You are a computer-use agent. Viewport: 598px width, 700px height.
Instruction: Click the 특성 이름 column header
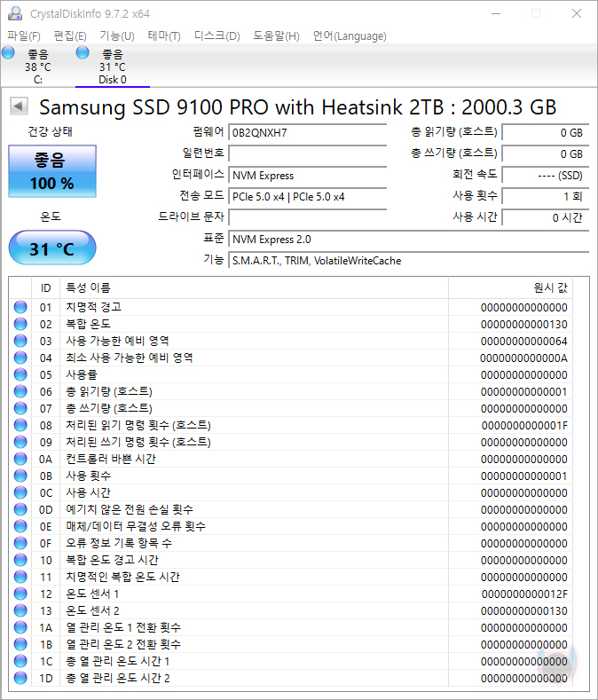coord(254,288)
